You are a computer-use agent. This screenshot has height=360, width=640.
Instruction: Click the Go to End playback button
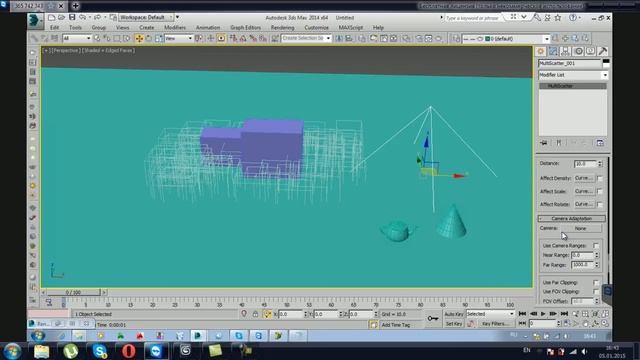click(x=564, y=314)
